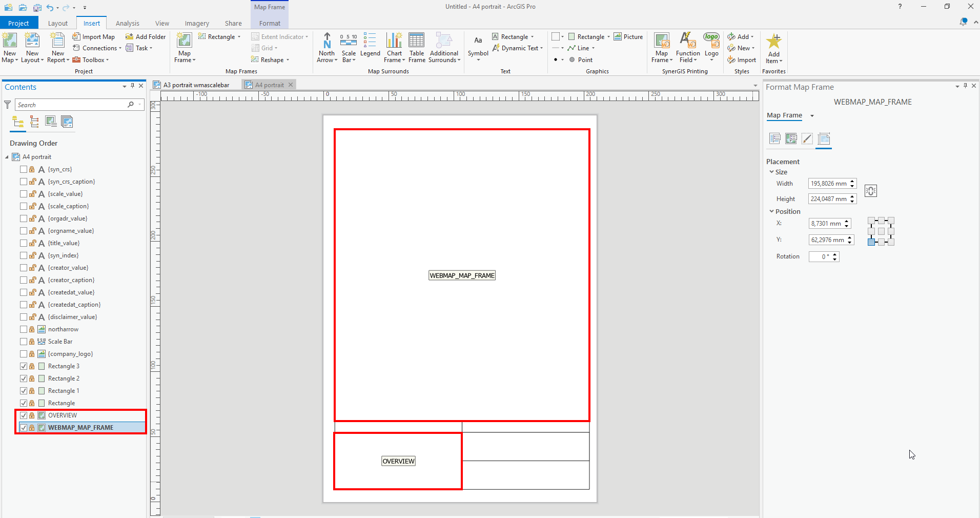
Task: Open the Map Frame dropdown in Format panel
Action: [812, 116]
